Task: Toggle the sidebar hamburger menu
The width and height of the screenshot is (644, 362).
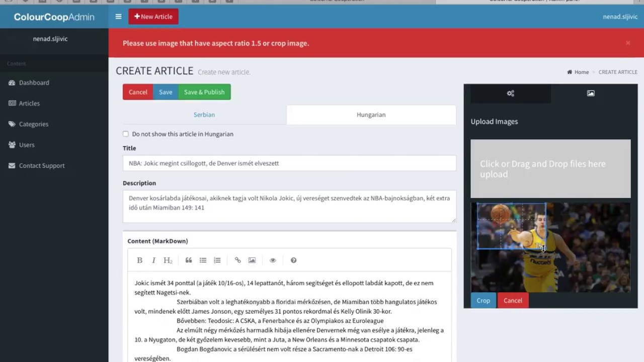Action: pyautogui.click(x=118, y=17)
